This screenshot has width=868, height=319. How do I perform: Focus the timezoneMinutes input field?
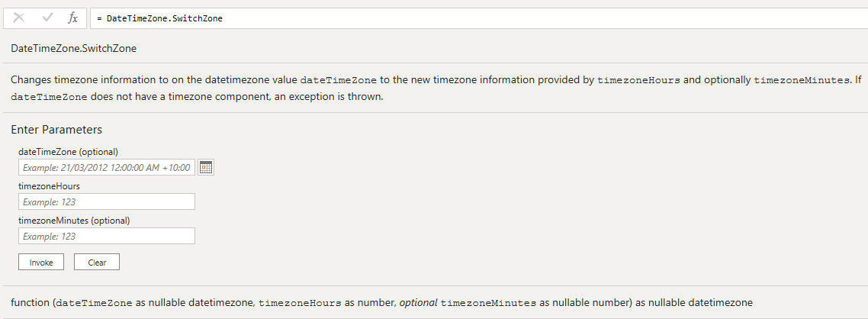(107, 236)
